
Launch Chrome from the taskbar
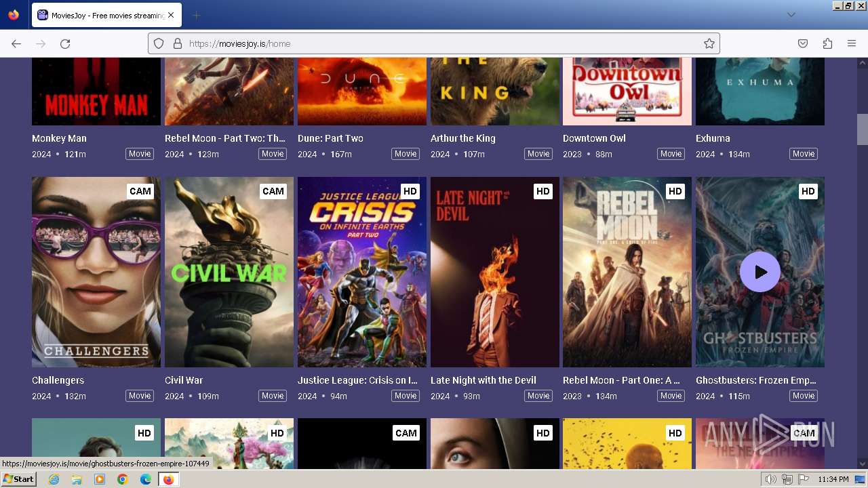point(123,479)
